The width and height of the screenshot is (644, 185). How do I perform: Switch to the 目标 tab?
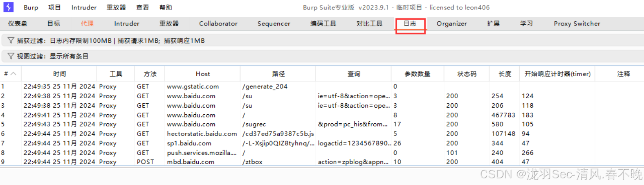click(x=54, y=24)
